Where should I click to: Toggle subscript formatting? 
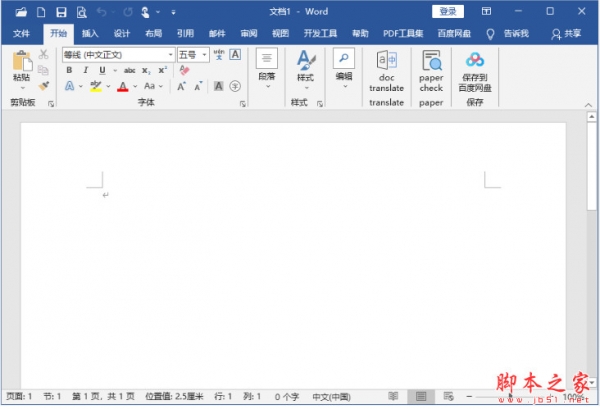point(146,70)
